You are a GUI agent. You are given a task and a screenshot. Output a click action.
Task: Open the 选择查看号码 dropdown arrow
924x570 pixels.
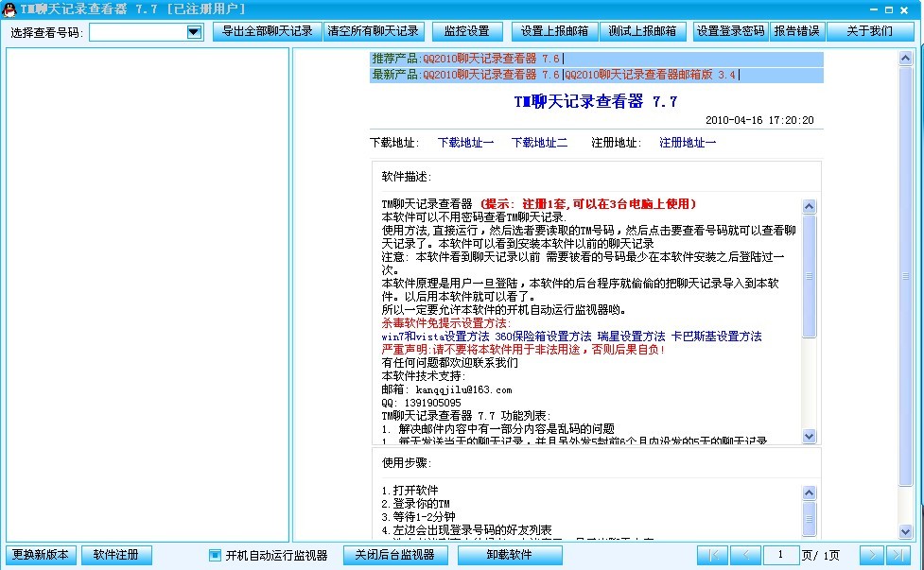click(194, 32)
